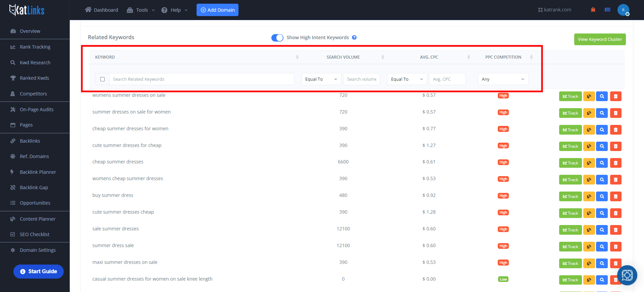The image size is (644, 292).
Task: Click the Search volume input field
Action: (x=362, y=79)
